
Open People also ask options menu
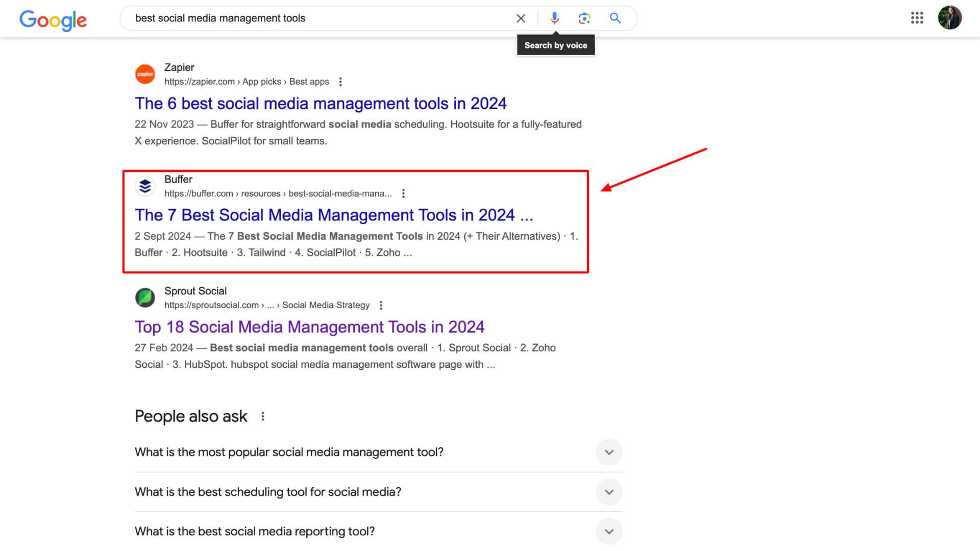click(263, 416)
